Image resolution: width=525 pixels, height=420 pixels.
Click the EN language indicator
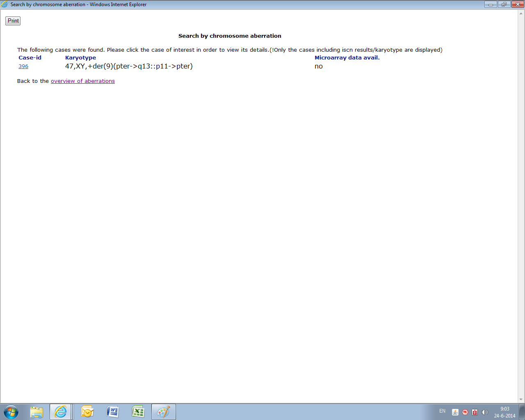tap(442, 411)
